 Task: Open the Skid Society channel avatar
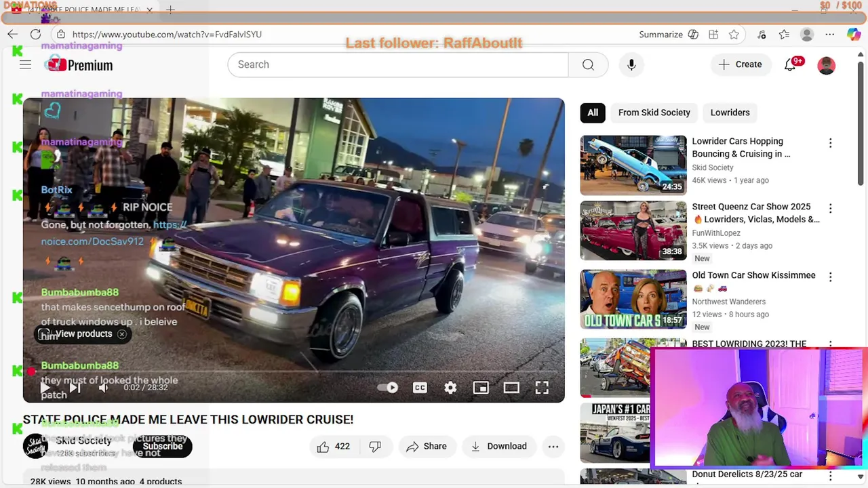click(x=35, y=446)
